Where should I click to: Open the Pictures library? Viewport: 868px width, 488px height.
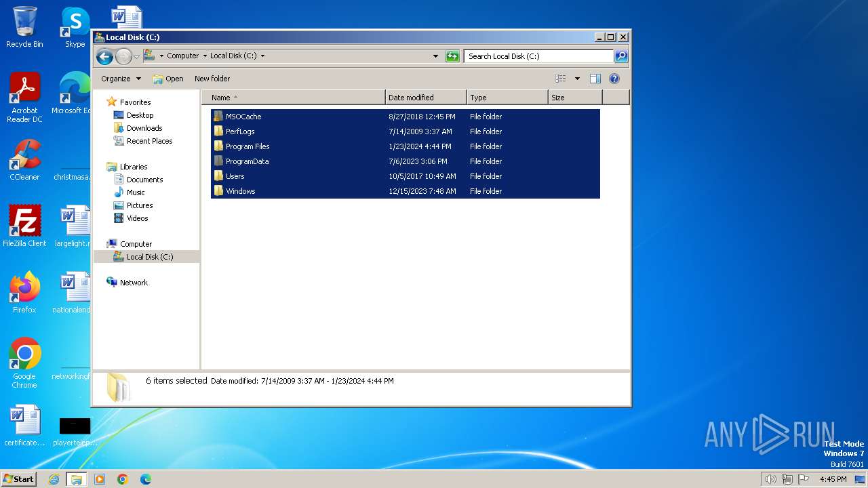click(139, 205)
